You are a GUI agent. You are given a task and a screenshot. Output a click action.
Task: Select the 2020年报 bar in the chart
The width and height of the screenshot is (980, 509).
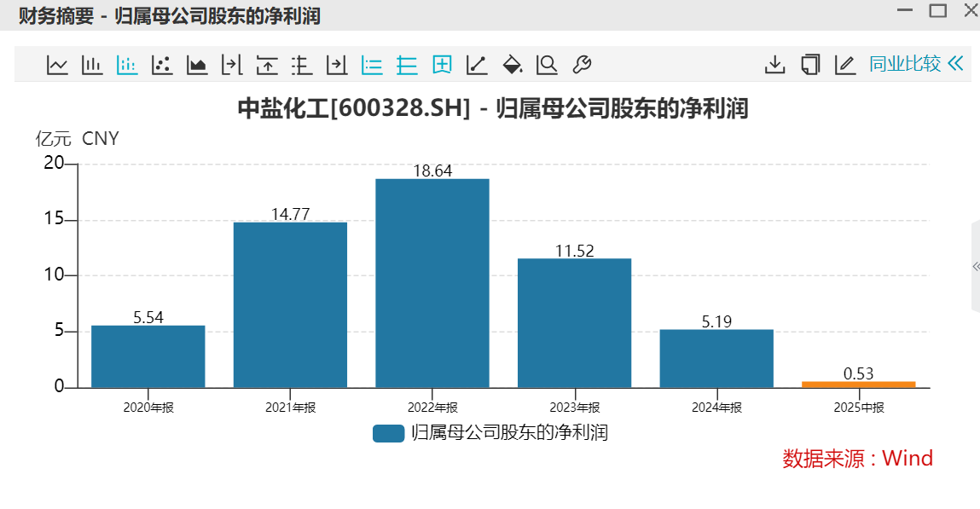148,356
